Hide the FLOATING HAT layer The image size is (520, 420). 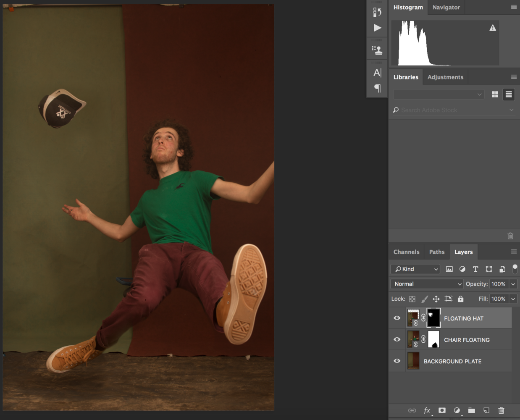[397, 318]
